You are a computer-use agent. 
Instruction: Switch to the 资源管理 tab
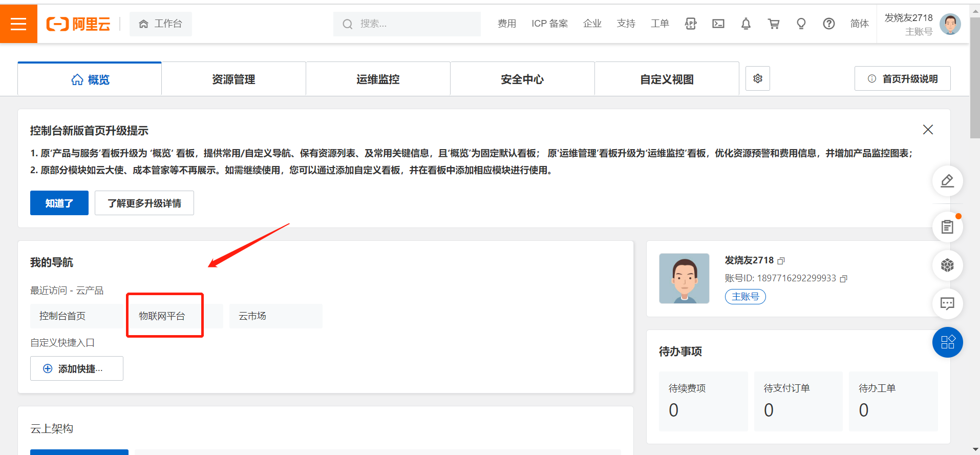click(x=234, y=79)
